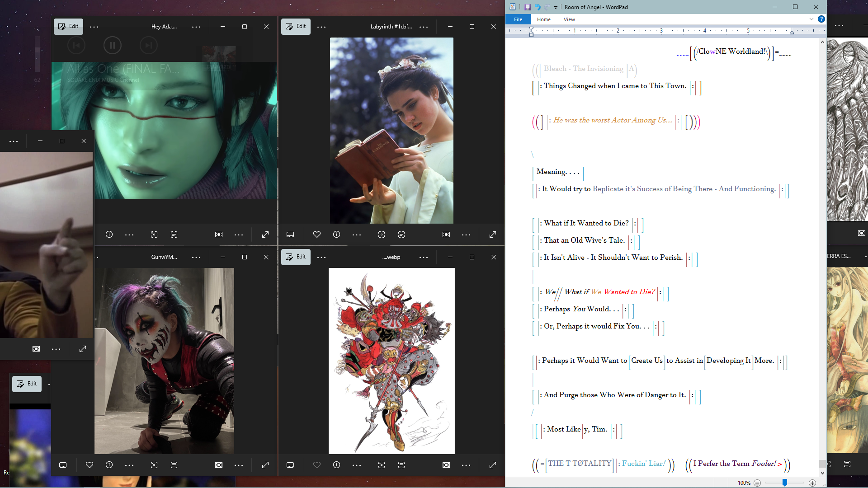This screenshot has height=488, width=868.
Task: Undo the last WordPad edit
Action: 537,7
